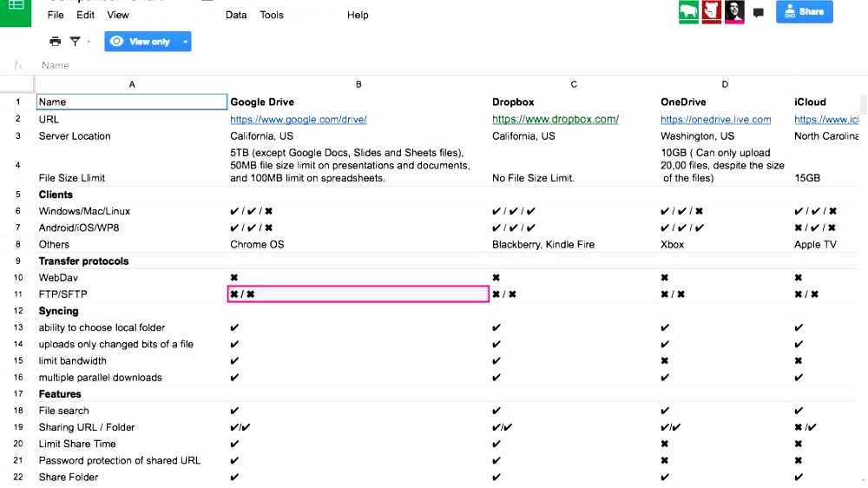This screenshot has height=488, width=868.
Task: Open the OneDrive URL link
Action: point(716,119)
